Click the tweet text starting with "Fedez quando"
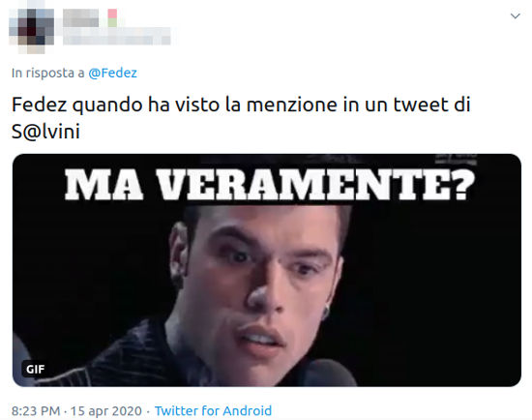Viewport: 532px width, 420px height. pos(241,118)
